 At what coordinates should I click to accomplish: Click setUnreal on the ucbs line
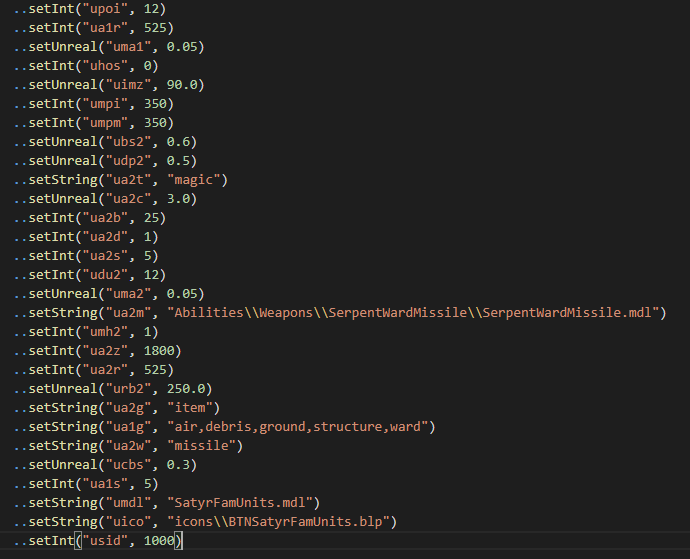click(x=63, y=465)
